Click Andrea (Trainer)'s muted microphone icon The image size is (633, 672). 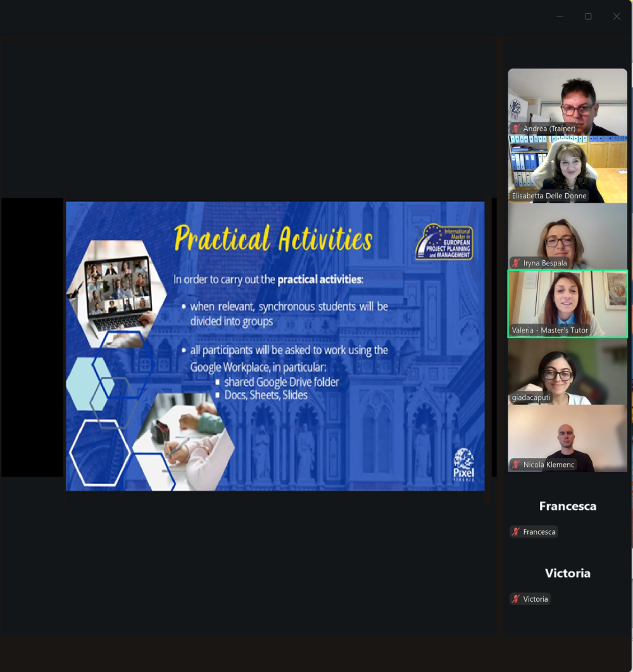[x=517, y=129]
